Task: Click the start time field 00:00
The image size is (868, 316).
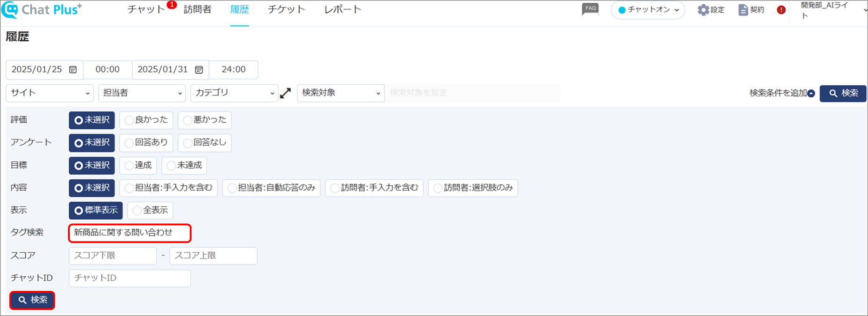Action: [108, 70]
